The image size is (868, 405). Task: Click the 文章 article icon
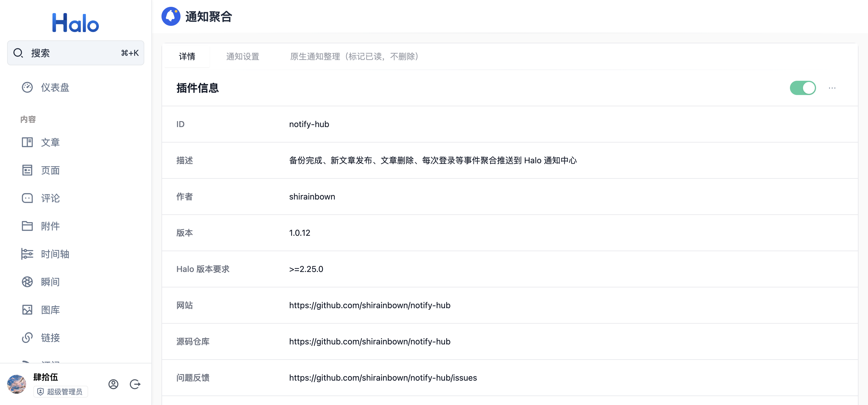point(27,142)
